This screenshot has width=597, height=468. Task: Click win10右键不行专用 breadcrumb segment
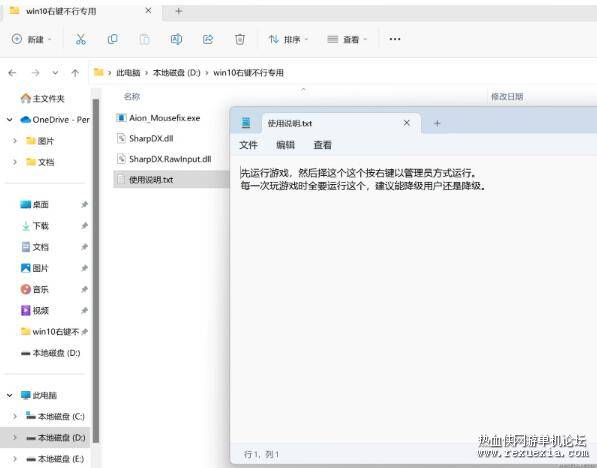[x=248, y=73]
